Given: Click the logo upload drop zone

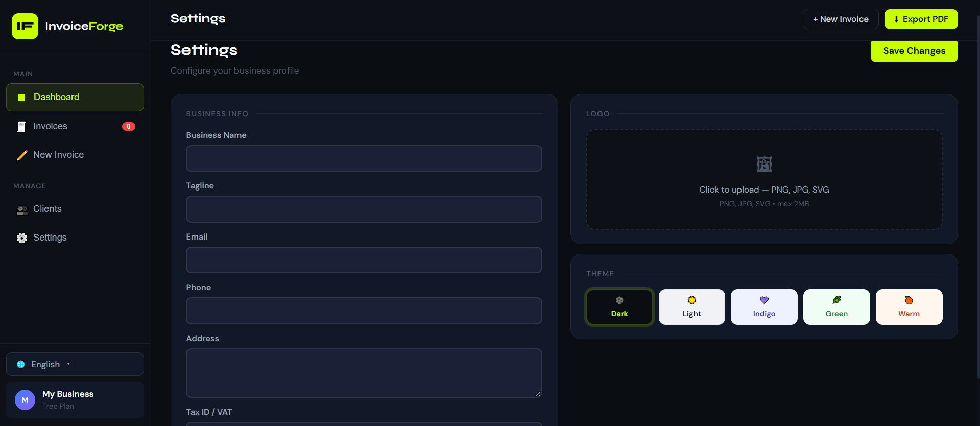Looking at the screenshot, I should pyautogui.click(x=764, y=179).
